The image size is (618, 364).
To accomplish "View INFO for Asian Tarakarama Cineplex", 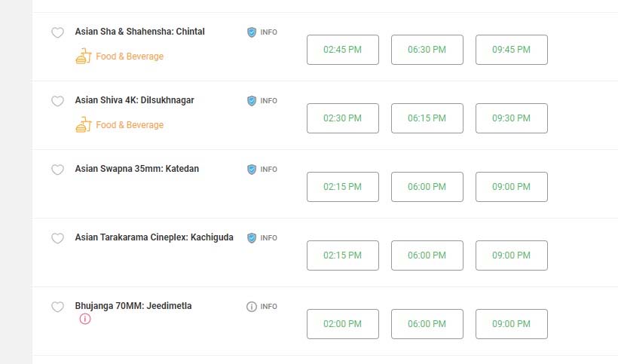I will click(x=262, y=237).
